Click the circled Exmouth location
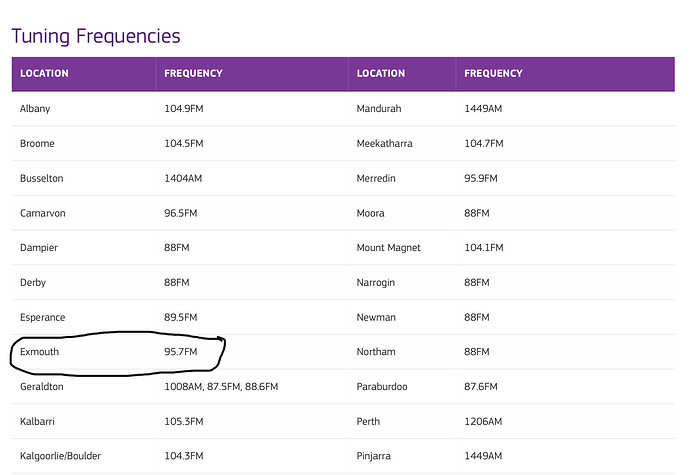 (x=41, y=352)
